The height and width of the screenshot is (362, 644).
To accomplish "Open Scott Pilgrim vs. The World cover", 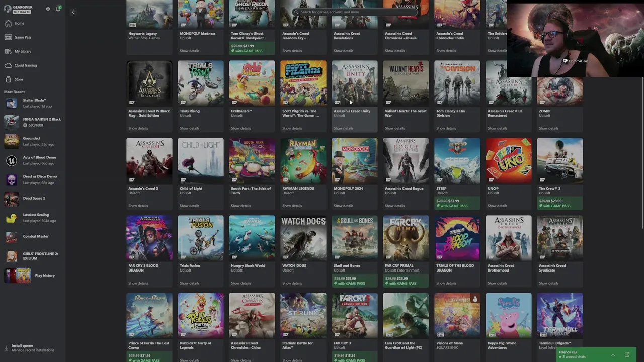I will (x=303, y=83).
